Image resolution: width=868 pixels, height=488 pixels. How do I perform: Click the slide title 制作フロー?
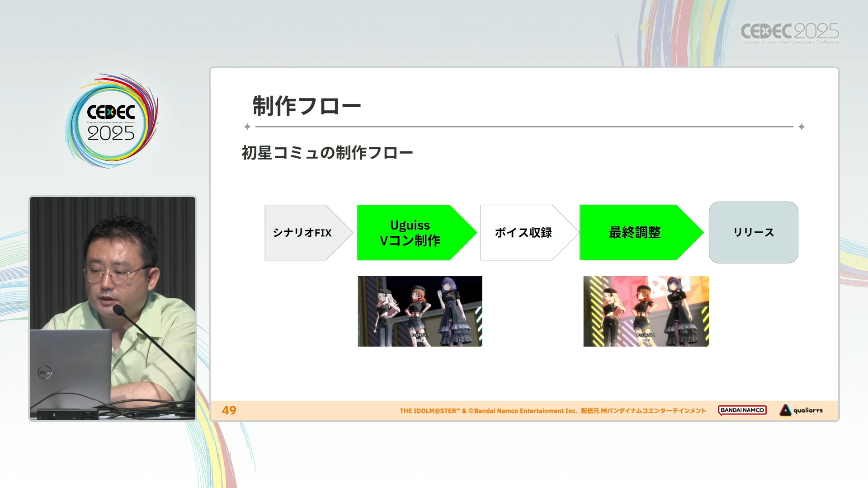(307, 106)
